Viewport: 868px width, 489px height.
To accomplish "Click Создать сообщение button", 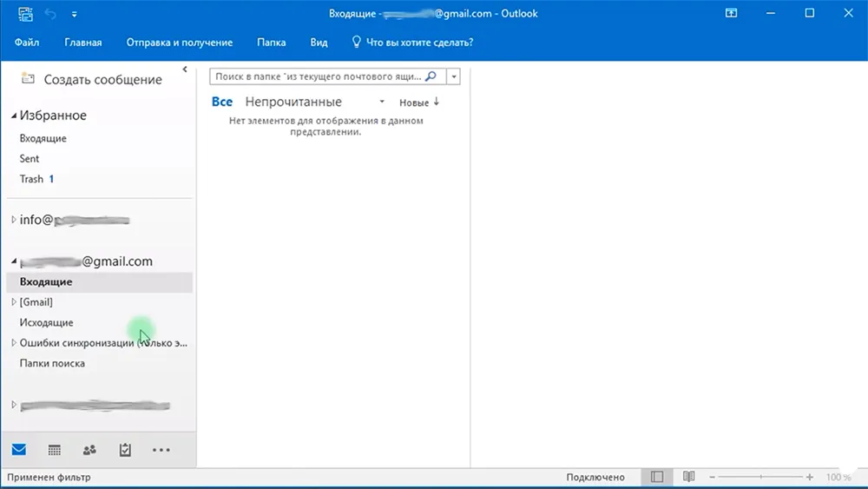I will point(91,79).
